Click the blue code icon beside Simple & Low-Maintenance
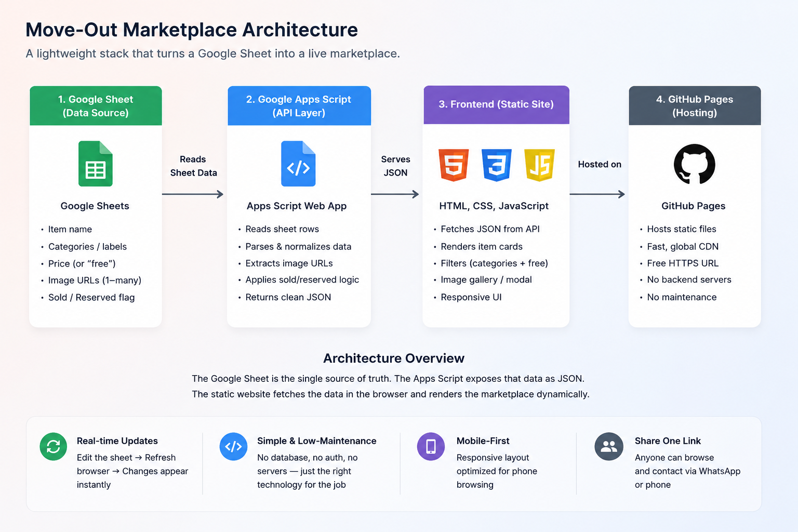The width and height of the screenshot is (798, 532). [x=233, y=446]
